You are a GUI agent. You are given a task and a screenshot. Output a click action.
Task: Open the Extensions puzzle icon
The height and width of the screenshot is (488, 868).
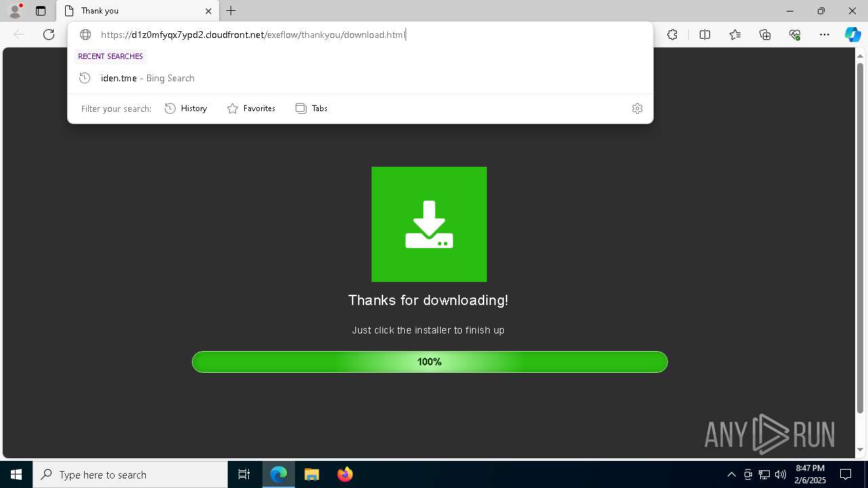672,35
